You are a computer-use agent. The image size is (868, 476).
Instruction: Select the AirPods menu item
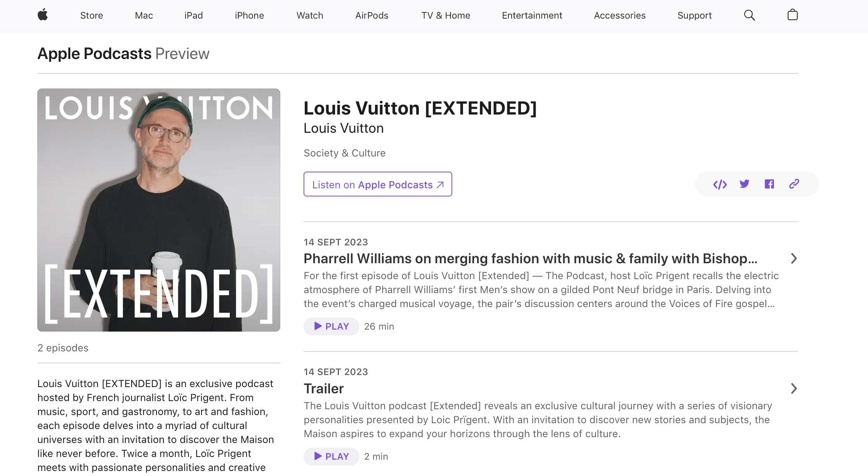pos(372,16)
